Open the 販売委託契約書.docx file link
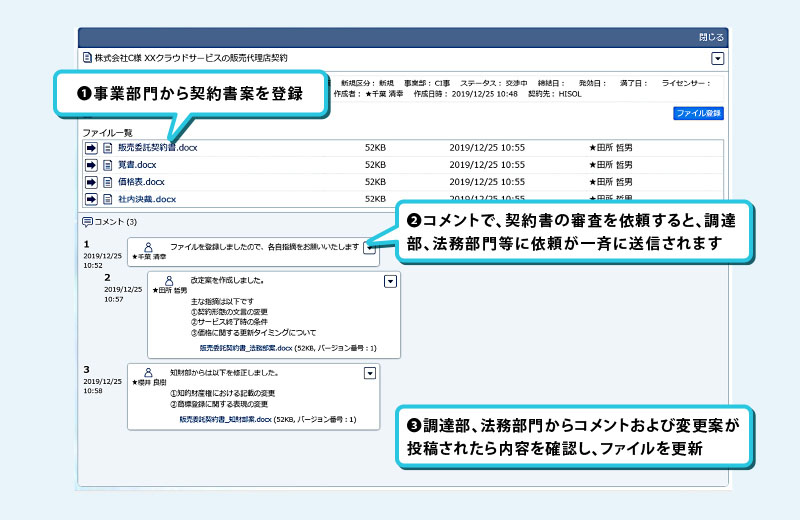 pos(157,148)
